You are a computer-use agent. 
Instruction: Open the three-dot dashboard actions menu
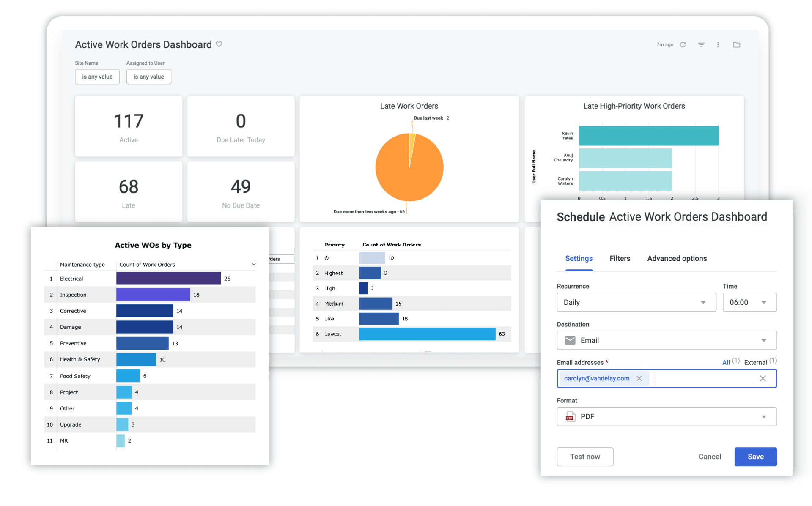click(x=718, y=45)
